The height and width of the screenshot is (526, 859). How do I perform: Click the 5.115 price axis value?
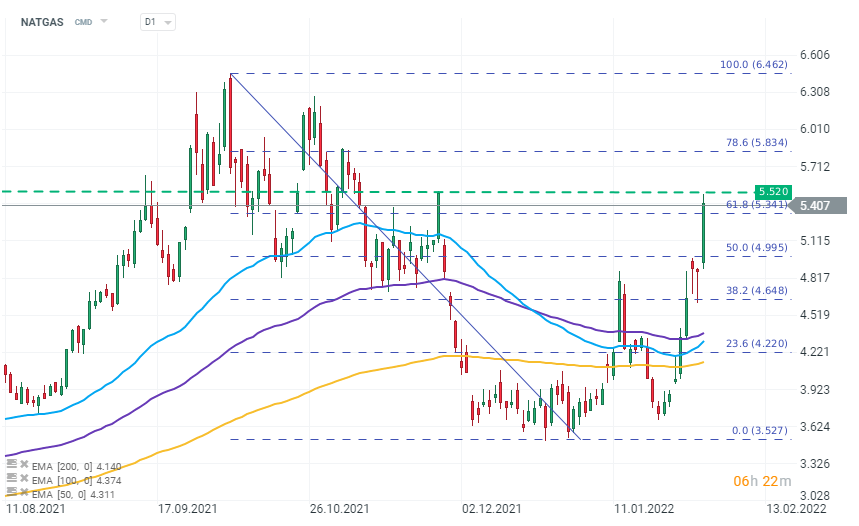click(x=815, y=241)
